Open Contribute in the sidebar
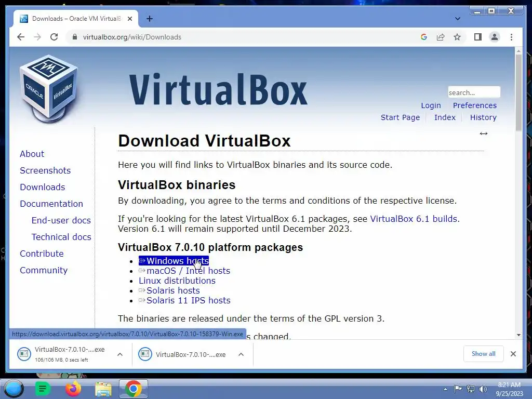This screenshot has width=532, height=399. [42, 254]
